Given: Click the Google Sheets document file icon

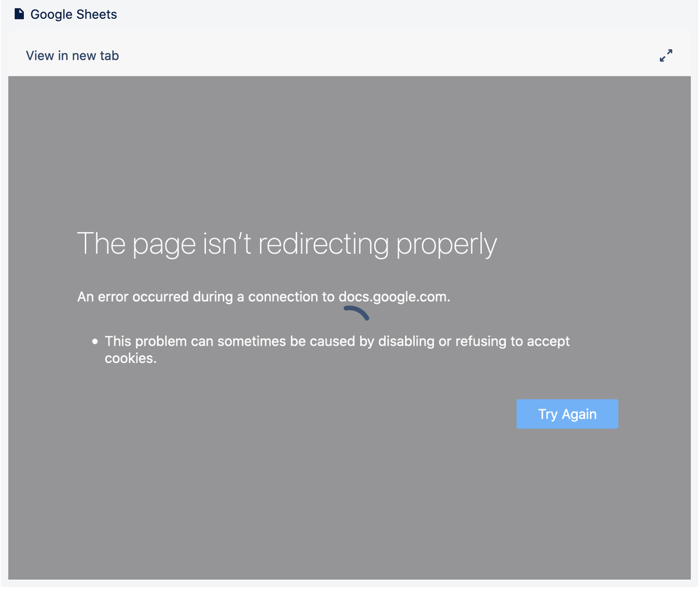Looking at the screenshot, I should [19, 14].
